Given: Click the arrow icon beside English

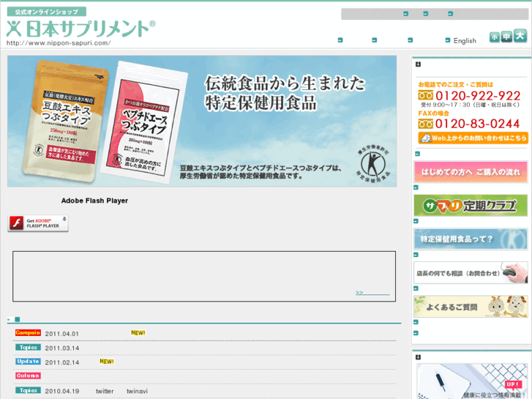Looking at the screenshot, I should click(x=448, y=40).
